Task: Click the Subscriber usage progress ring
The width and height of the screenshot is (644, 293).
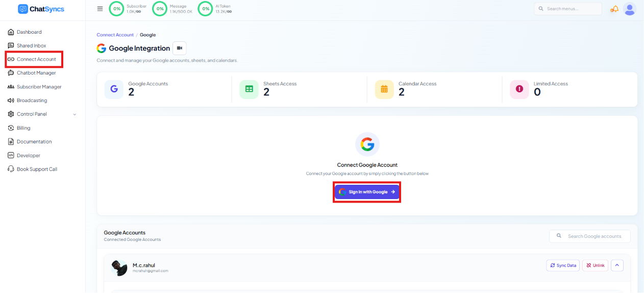Action: (x=117, y=9)
